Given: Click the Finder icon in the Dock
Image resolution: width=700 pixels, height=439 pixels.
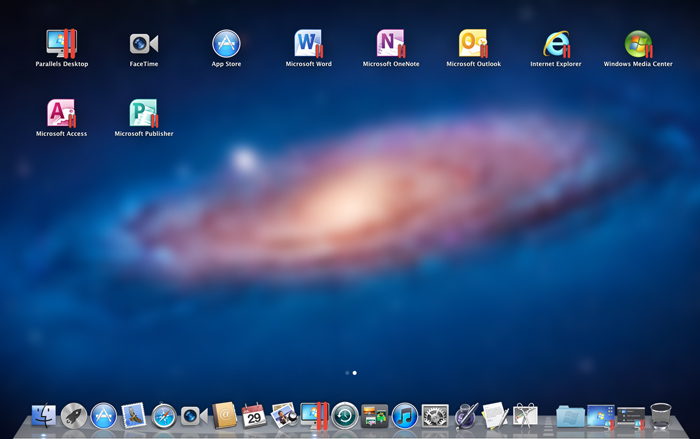Looking at the screenshot, I should click(44, 416).
